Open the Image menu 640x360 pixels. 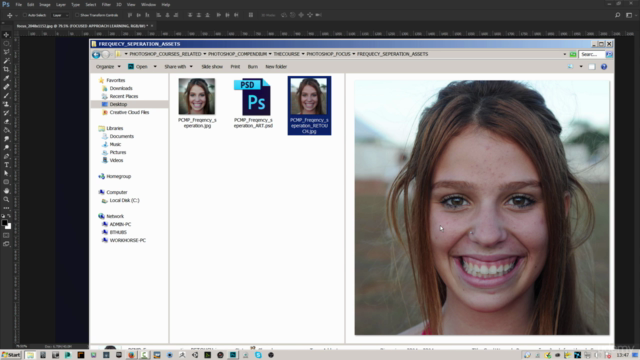pos(44,4)
